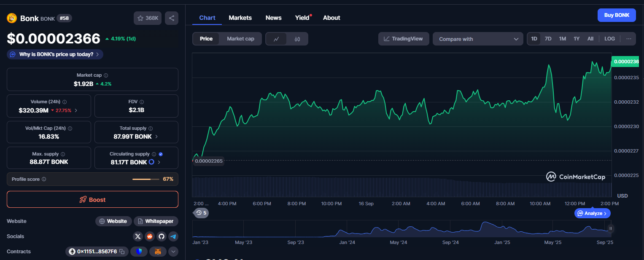The image size is (644, 260).
Task: Open the Compare with dropdown
Action: click(478, 39)
